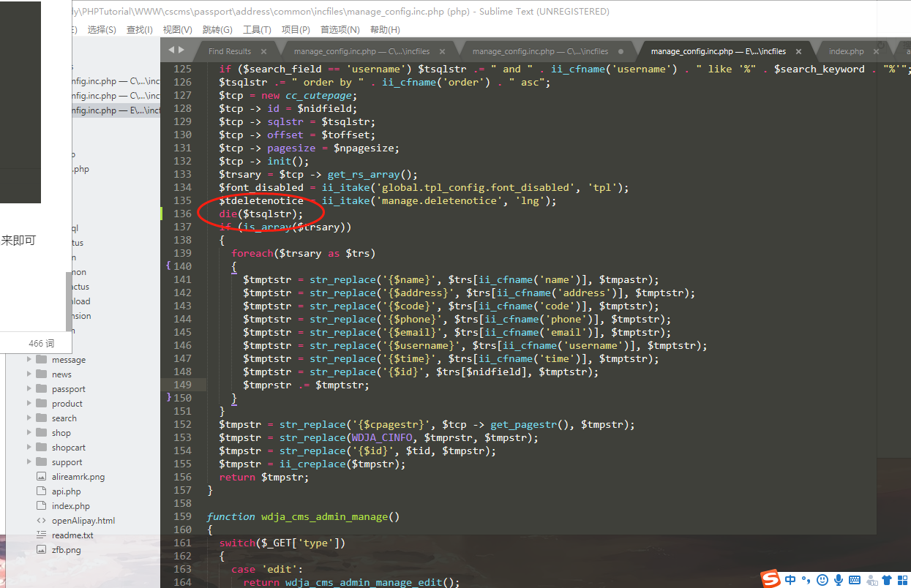Image resolution: width=911 pixels, height=588 pixels.
Task: Click tab scroll right arrow
Action: 181,50
